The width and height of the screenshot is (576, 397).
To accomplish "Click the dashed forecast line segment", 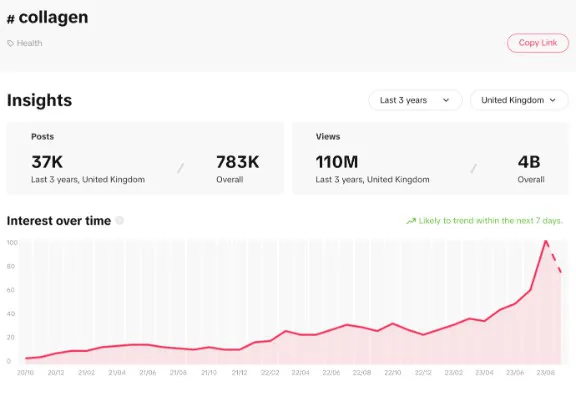I will coord(554,257).
